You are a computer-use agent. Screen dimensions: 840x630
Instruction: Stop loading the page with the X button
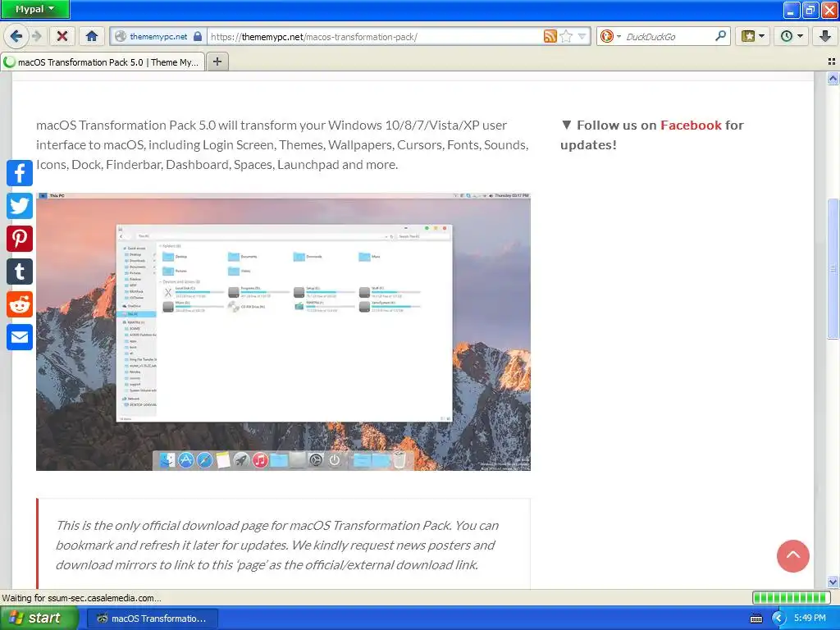pyautogui.click(x=62, y=36)
